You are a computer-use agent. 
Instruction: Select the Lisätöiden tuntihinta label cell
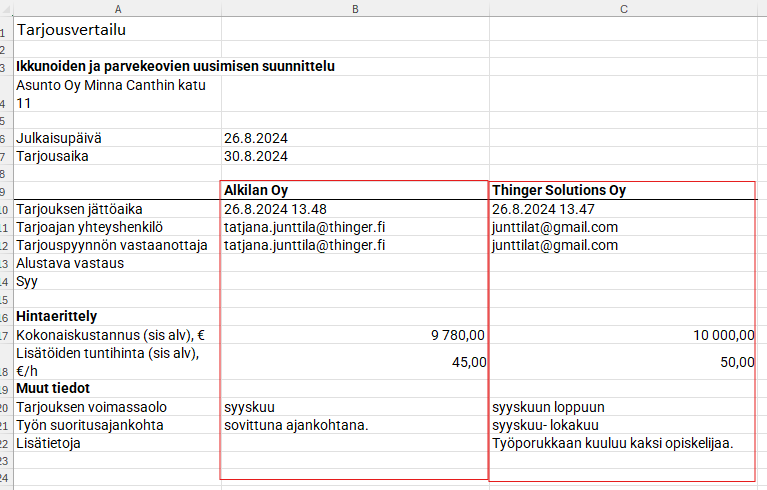tap(117, 362)
